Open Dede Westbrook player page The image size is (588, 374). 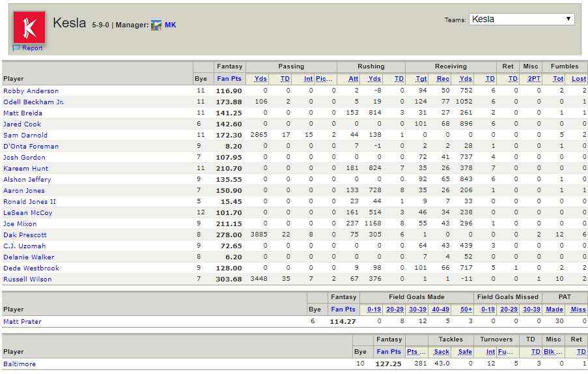(31, 268)
